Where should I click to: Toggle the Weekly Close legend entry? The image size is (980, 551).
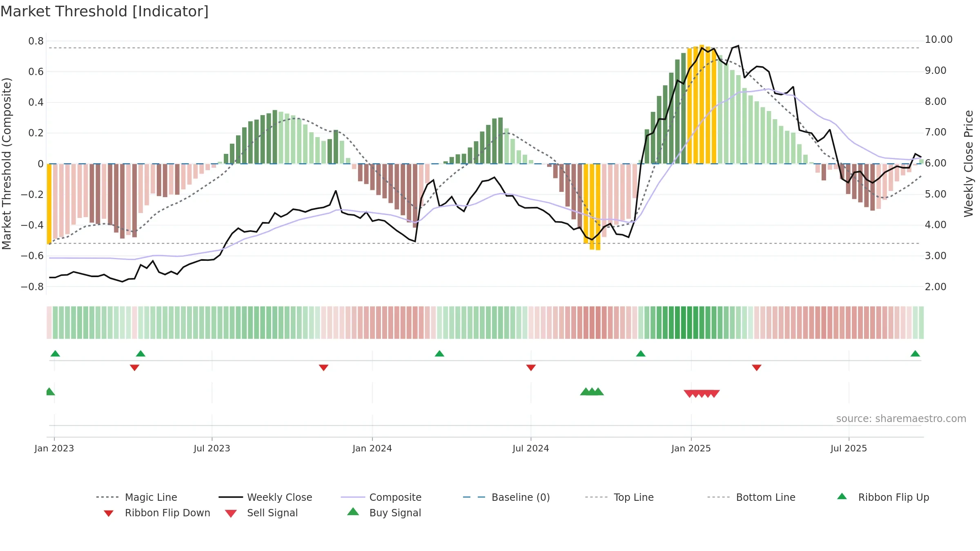(265, 497)
